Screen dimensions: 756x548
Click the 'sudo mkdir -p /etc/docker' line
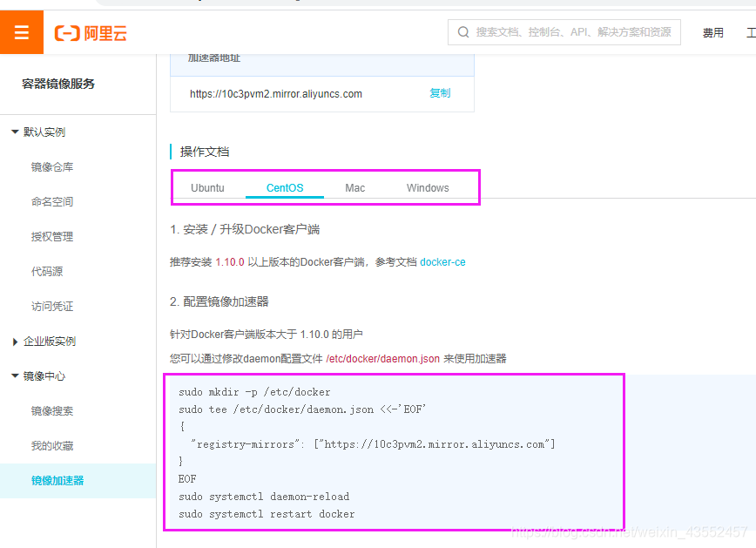pyautogui.click(x=254, y=392)
